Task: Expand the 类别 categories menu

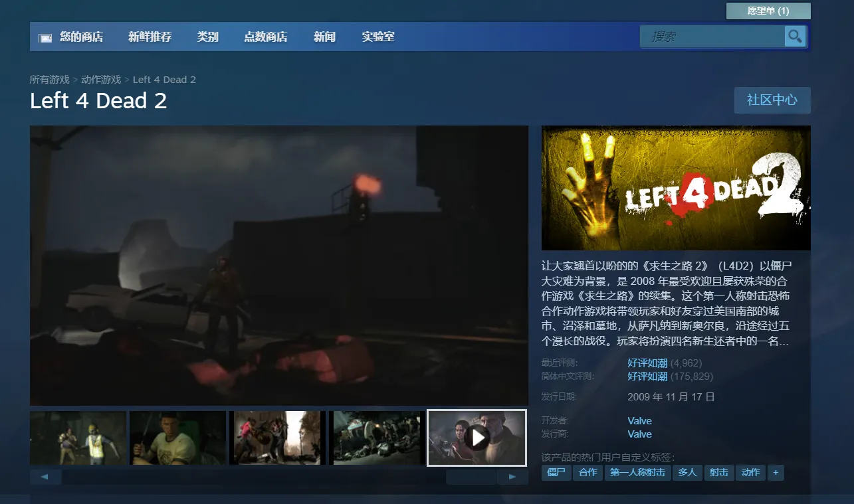Action: coord(207,37)
